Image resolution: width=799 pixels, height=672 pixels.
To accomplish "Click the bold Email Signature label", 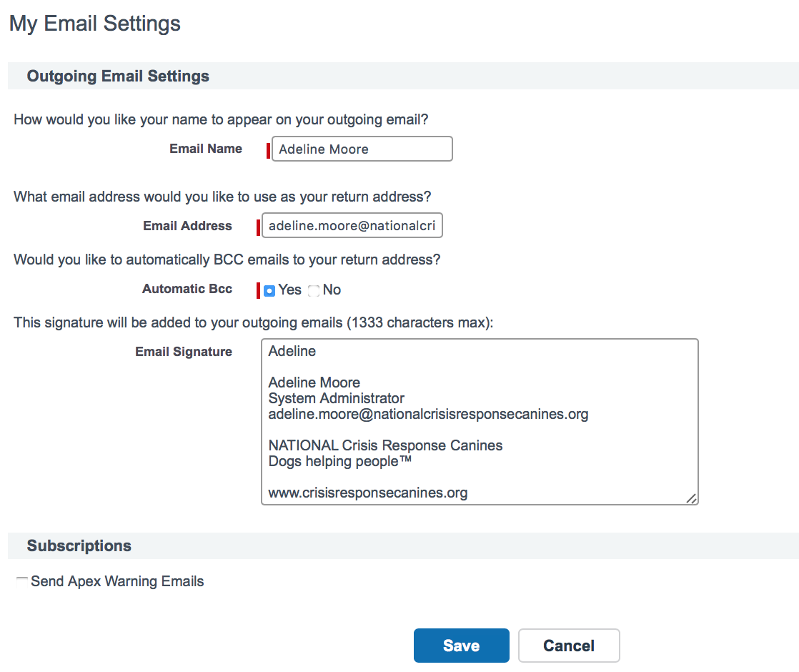I will 184,352.
